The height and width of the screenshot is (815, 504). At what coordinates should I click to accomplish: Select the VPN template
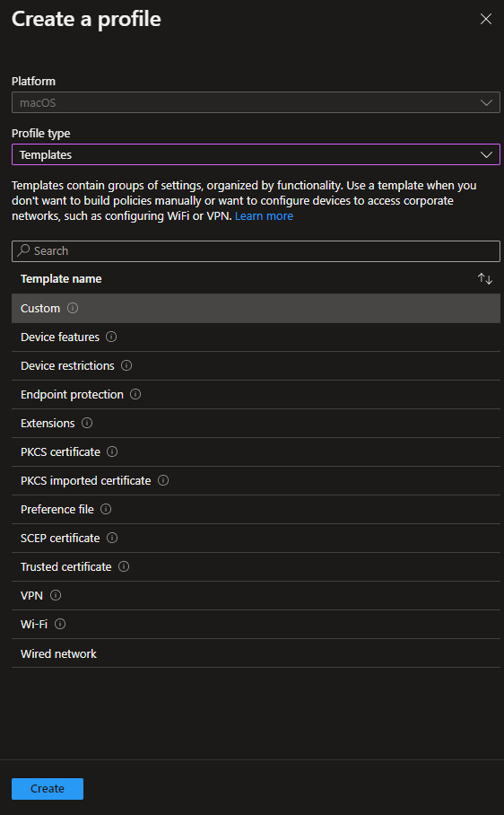point(256,596)
